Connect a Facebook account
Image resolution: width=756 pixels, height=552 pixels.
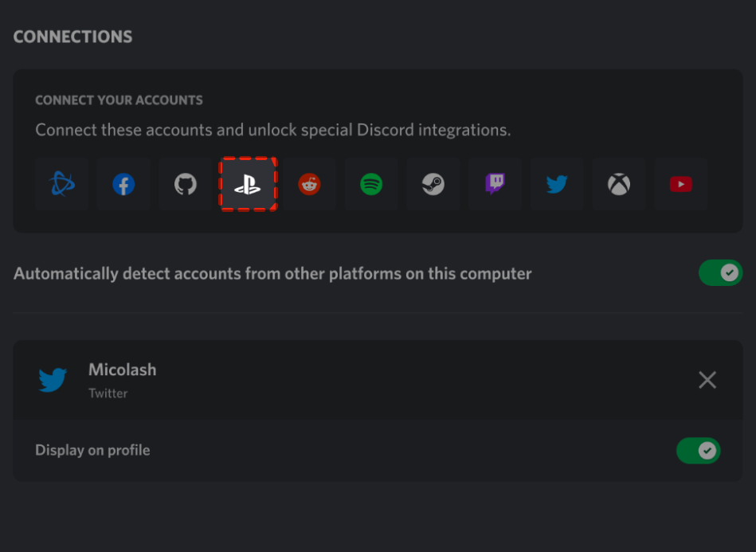point(123,184)
